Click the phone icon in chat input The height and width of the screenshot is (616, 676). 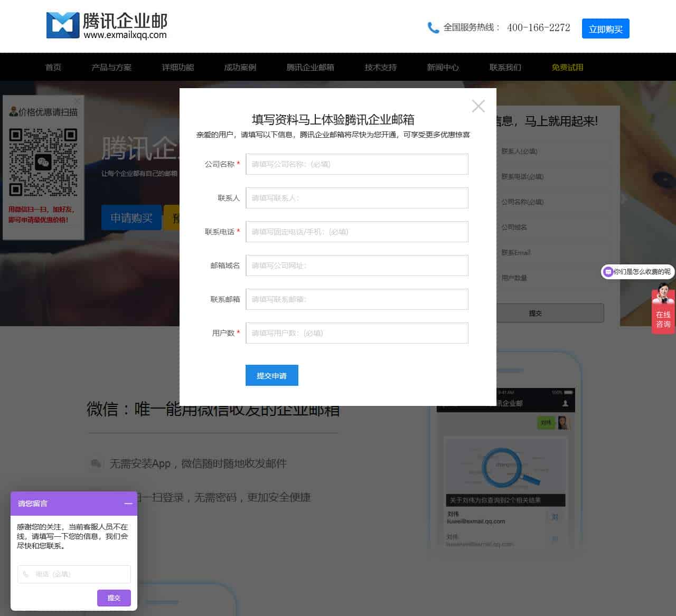coord(26,574)
